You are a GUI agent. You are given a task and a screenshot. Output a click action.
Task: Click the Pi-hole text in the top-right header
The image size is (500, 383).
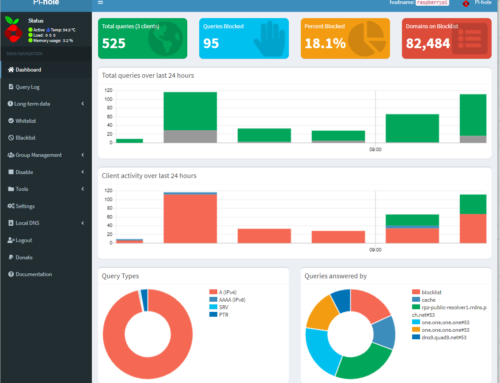pyautogui.click(x=483, y=2)
